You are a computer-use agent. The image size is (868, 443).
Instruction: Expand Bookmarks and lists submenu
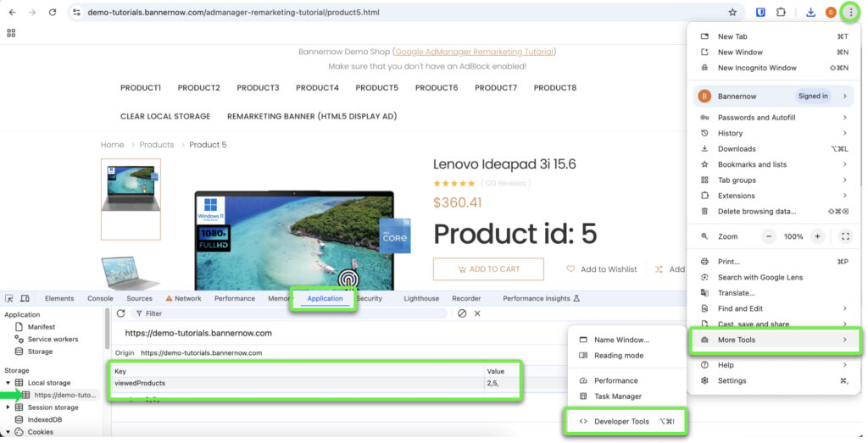(773, 164)
